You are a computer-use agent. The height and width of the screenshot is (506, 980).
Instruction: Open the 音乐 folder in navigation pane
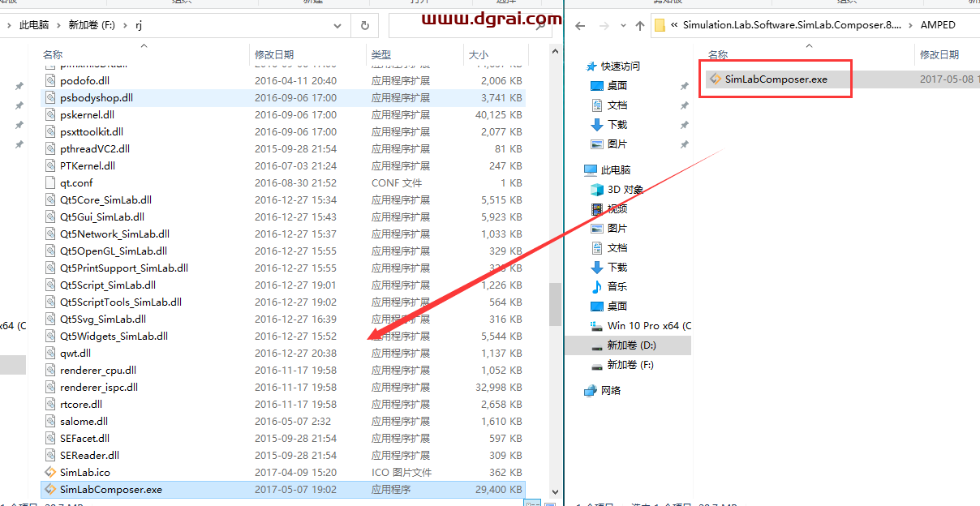click(617, 286)
